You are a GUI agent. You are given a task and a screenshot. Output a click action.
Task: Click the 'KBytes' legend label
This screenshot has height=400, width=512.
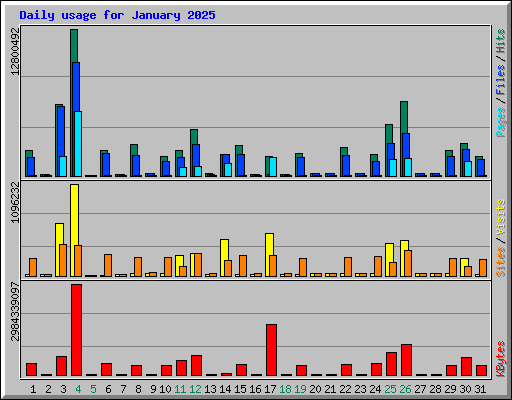(501, 359)
